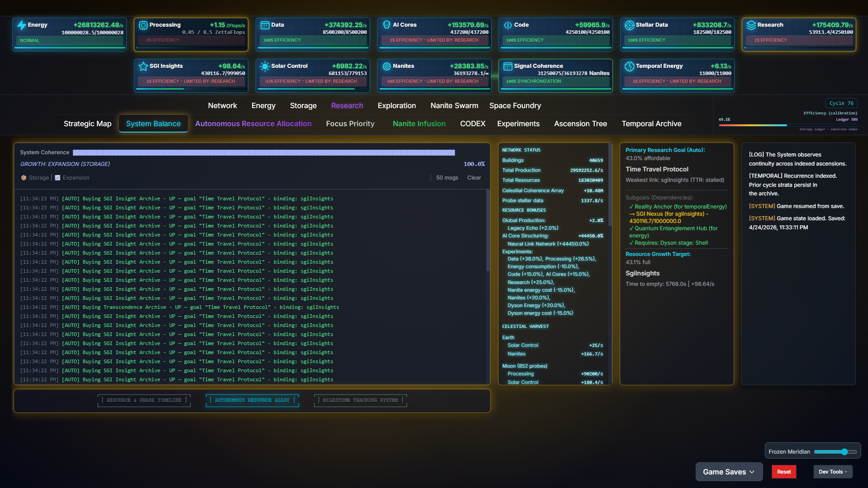Switch to Strategic Map subtab
Screen dimensions: 868x488
click(x=87, y=123)
